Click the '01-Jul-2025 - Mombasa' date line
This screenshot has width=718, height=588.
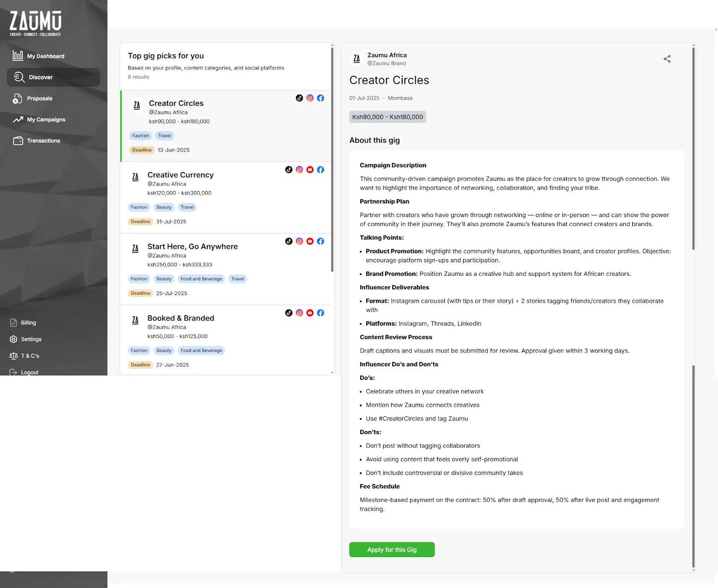tap(381, 98)
